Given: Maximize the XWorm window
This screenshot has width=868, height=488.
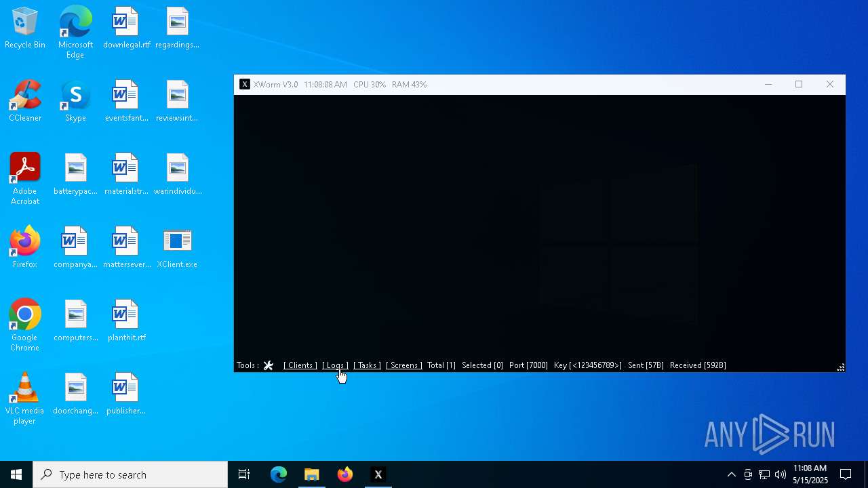Looking at the screenshot, I should point(799,85).
